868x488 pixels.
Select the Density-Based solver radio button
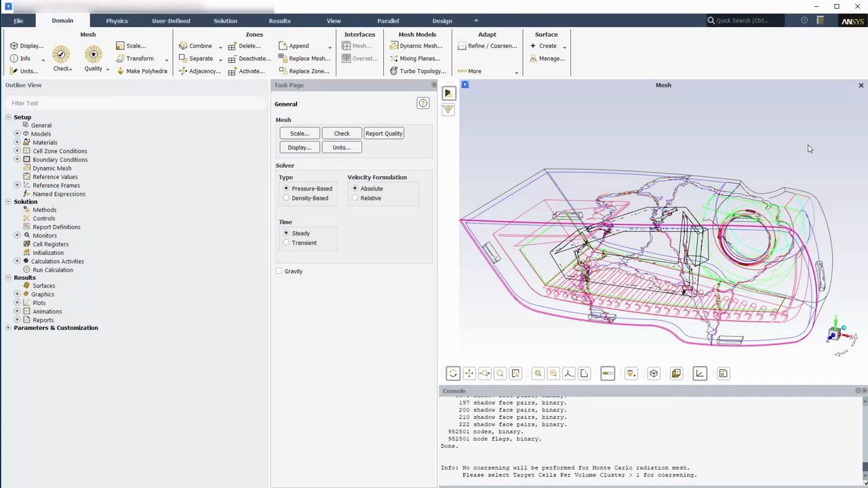pyautogui.click(x=287, y=198)
